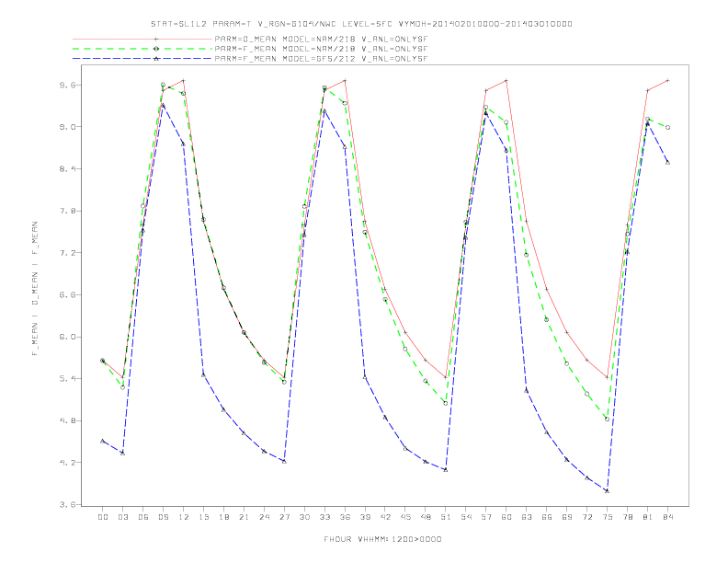The width and height of the screenshot is (728, 563).
Task: Click the red plus data point at hour 84
Action: point(667,80)
